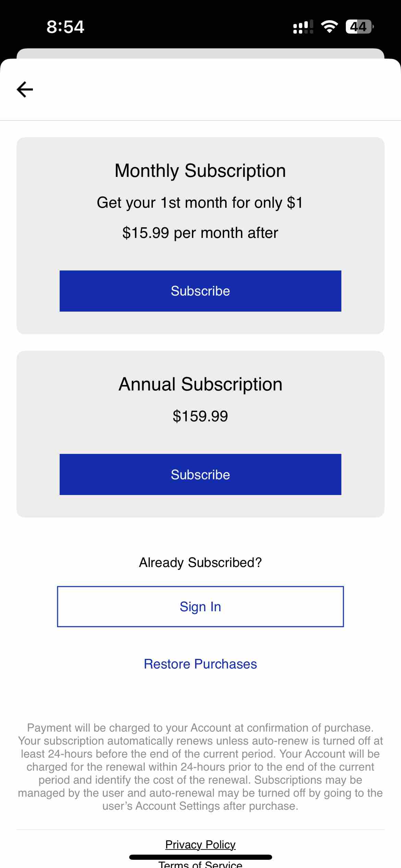Tap the $159.99 annual price text

click(200, 416)
